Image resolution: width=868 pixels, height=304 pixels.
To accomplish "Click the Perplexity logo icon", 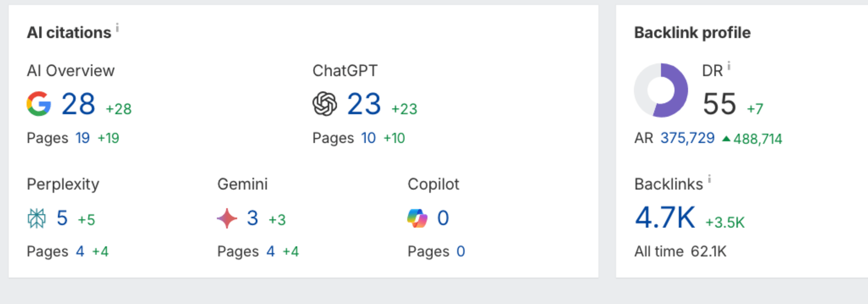I will [37, 218].
